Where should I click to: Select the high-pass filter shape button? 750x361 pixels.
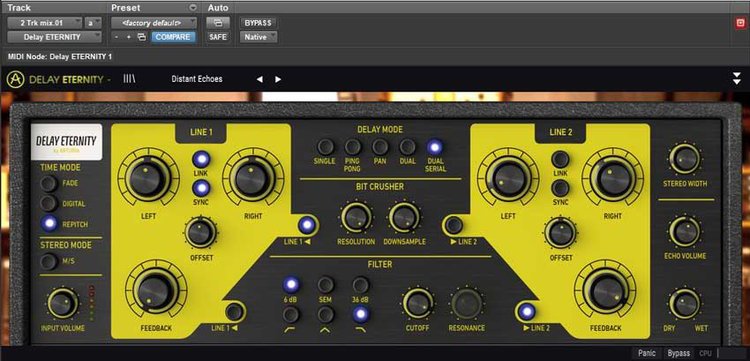tap(291, 314)
